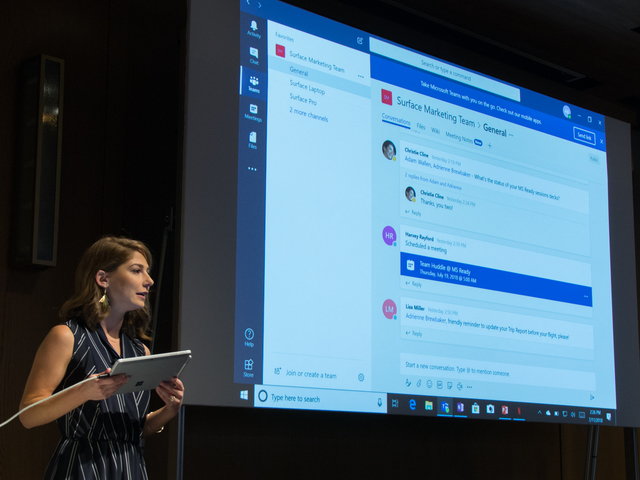The image size is (640, 480).
Task: Click the 'Send link' button
Action: tap(584, 137)
